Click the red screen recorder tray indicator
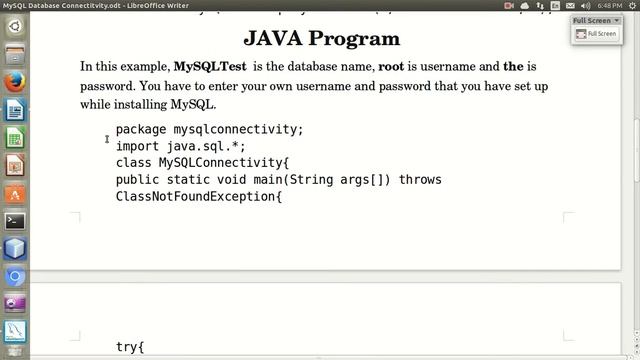 (509, 5)
